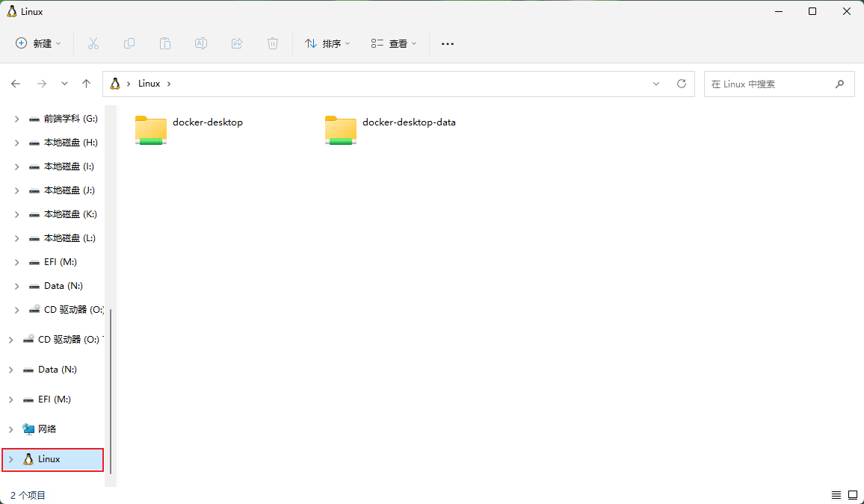Click the Paste clipboard icon
Viewport: 864px width, 504px height.
[x=164, y=43]
